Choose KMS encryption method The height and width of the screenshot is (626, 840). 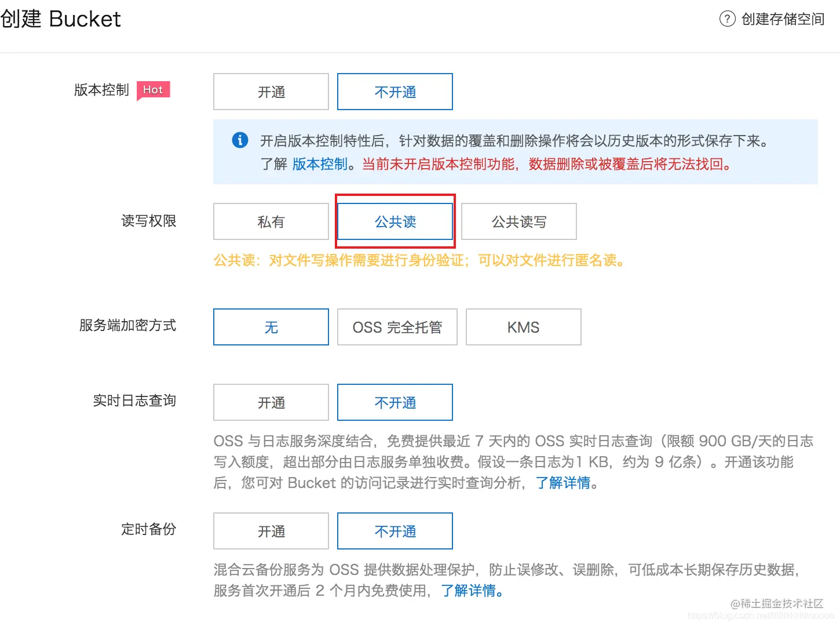[x=523, y=327]
